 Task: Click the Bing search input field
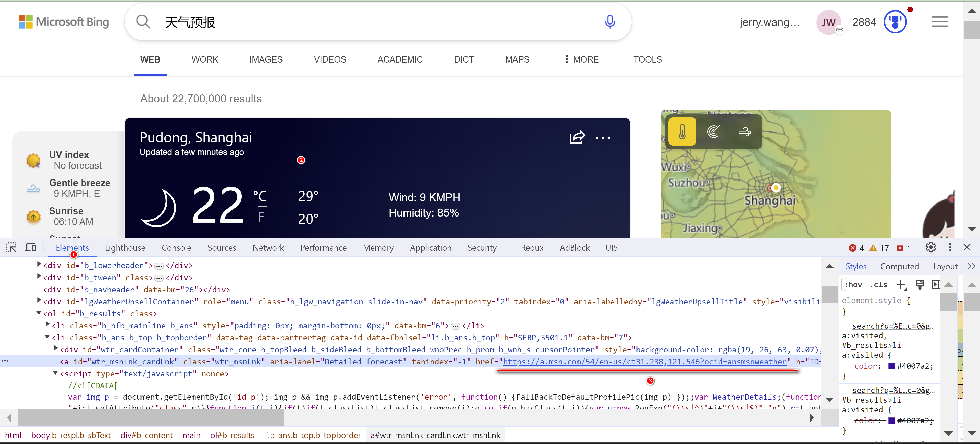373,22
